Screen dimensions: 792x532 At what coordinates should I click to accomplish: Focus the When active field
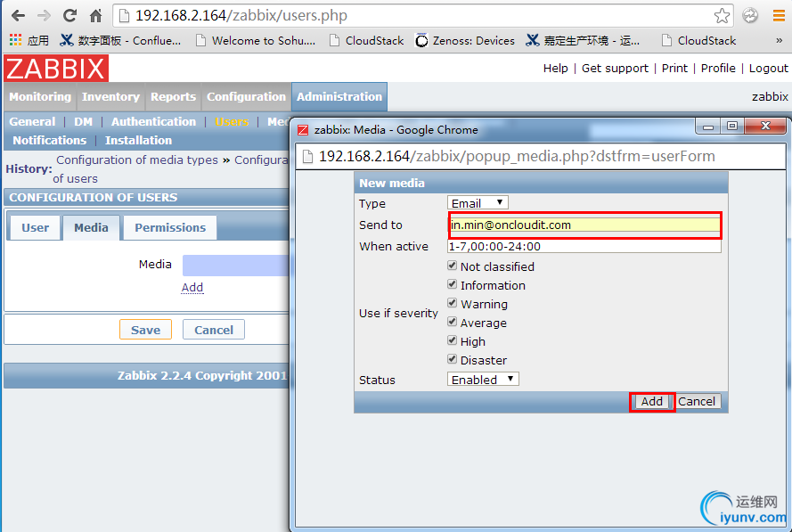coord(585,246)
